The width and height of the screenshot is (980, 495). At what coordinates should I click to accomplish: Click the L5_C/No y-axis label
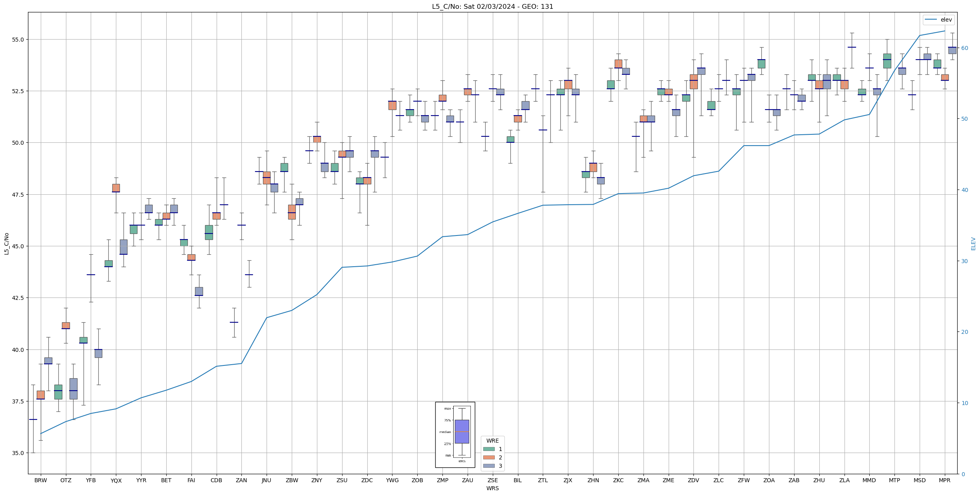pyautogui.click(x=6, y=244)
